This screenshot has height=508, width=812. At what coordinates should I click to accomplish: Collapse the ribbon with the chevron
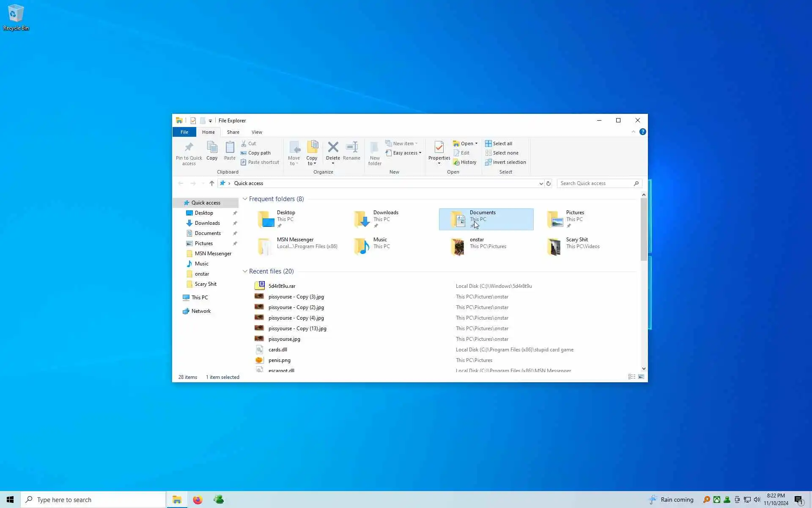[x=633, y=132]
